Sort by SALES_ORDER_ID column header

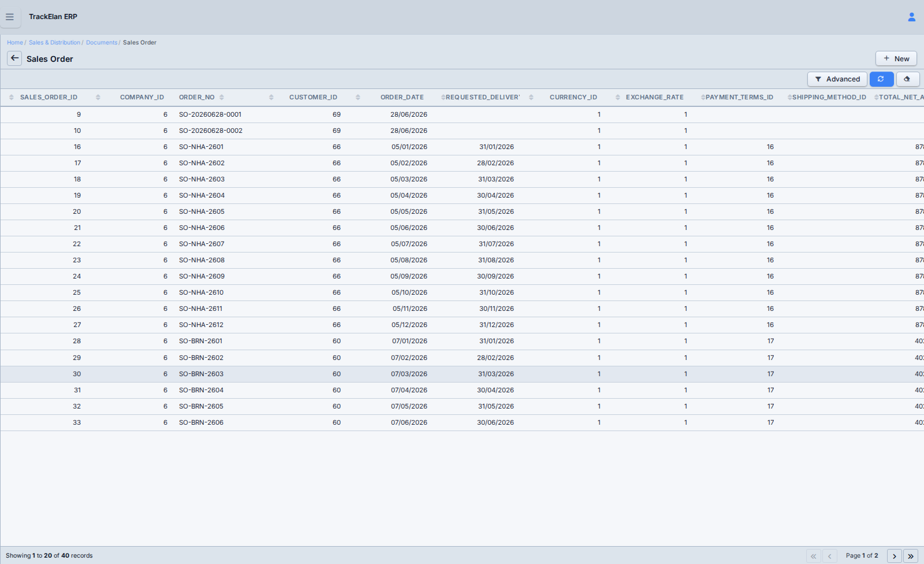point(49,97)
